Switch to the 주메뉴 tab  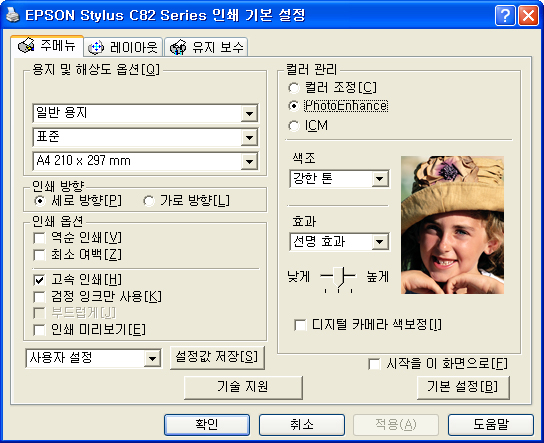47,45
